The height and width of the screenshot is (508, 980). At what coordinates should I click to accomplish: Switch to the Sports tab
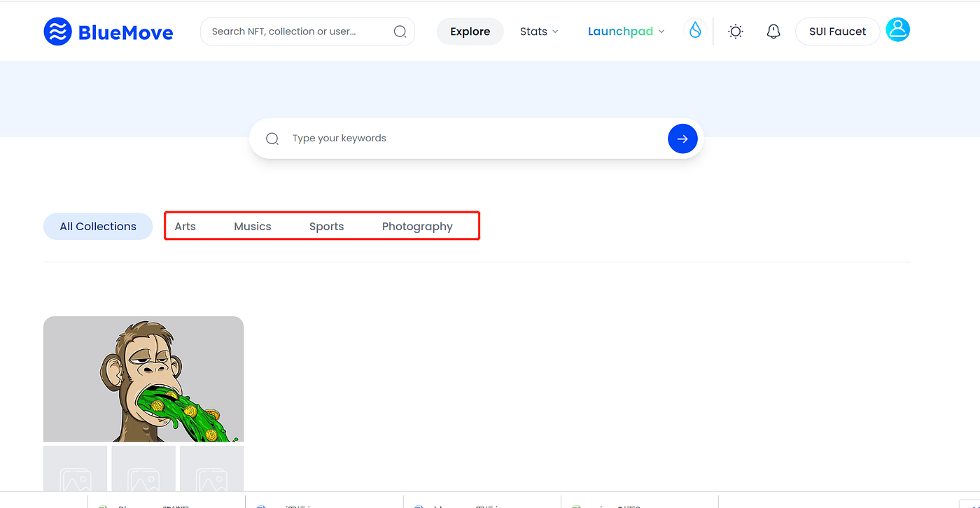coord(327,226)
